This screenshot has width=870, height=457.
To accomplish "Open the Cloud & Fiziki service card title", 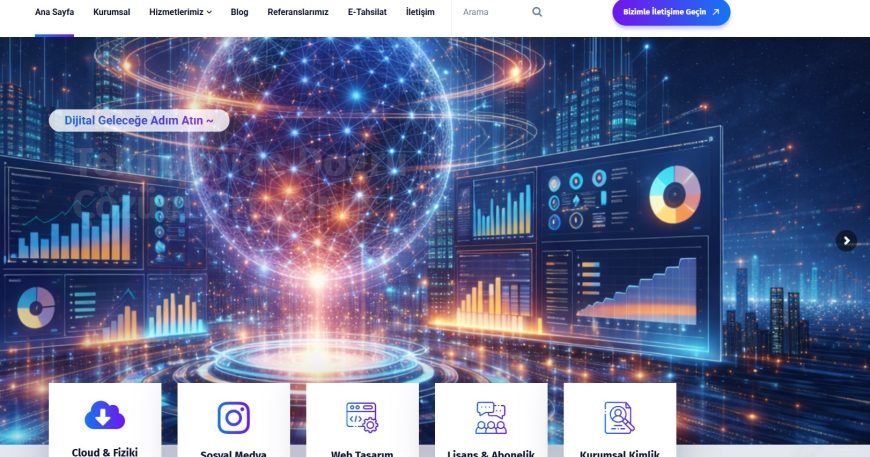I will click(x=104, y=451).
